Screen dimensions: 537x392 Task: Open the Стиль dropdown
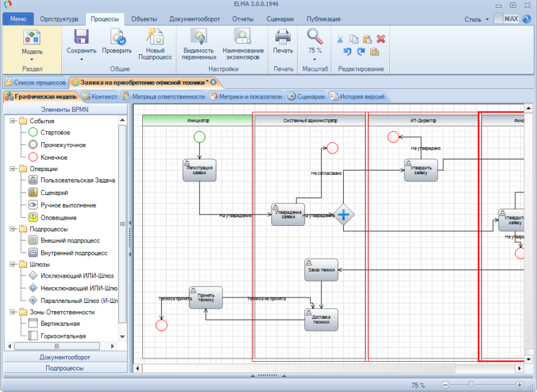pos(476,20)
